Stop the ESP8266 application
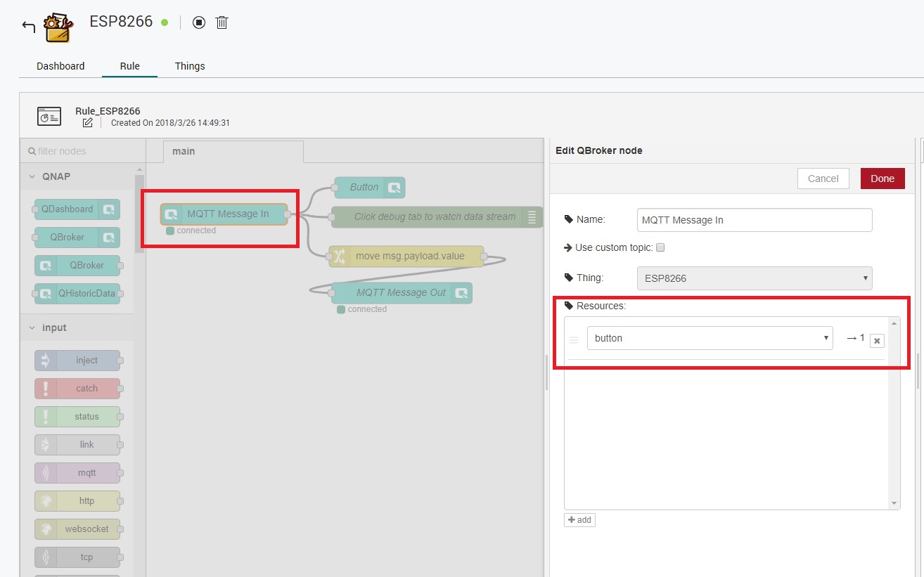Screen dimensions: 924x577 pos(199,22)
